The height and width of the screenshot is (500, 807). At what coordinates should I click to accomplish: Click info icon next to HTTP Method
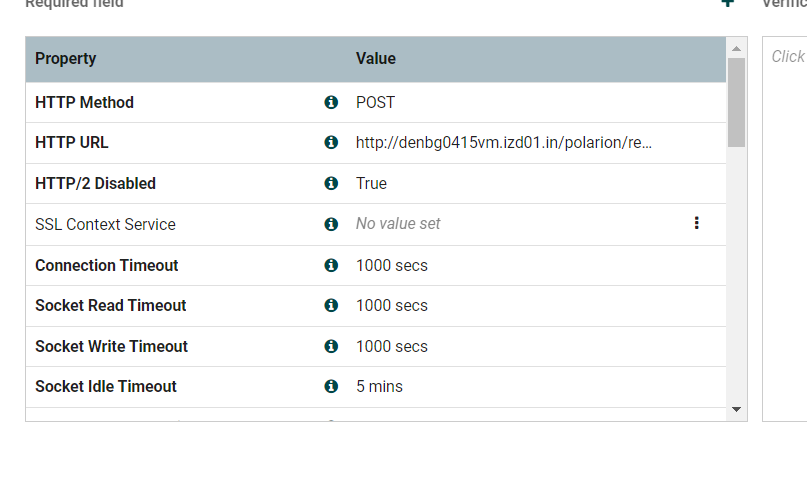[x=331, y=102]
